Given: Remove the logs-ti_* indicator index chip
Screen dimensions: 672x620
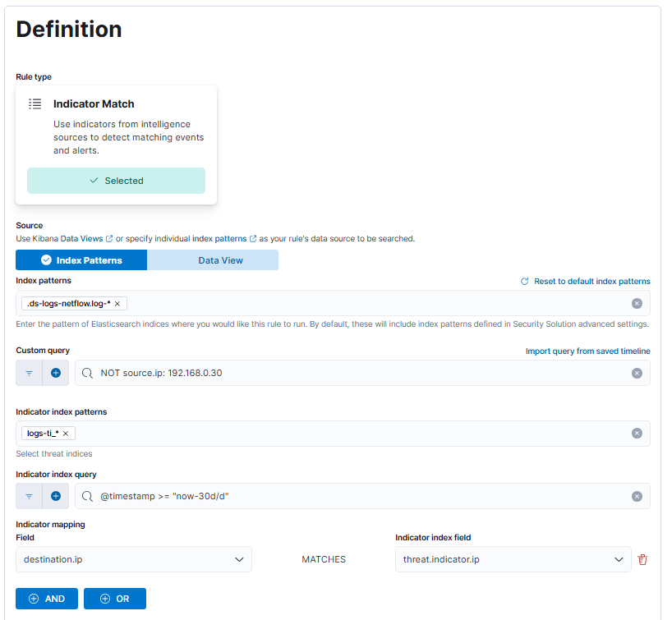Looking at the screenshot, I should click(x=66, y=434).
